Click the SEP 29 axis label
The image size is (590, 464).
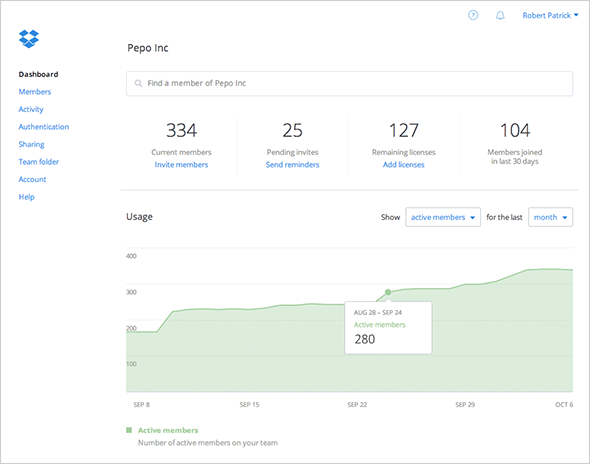[x=465, y=405]
